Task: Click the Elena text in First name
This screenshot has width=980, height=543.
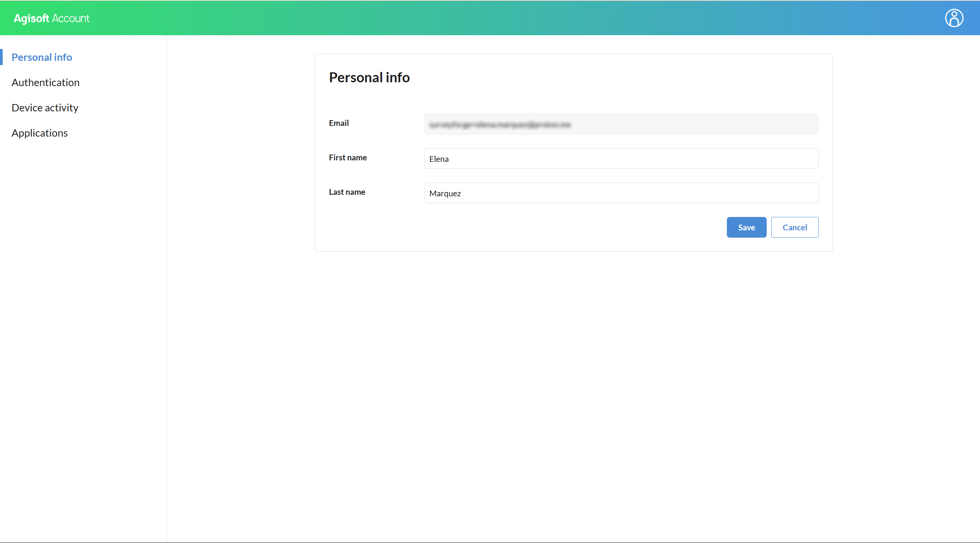Action: click(x=438, y=159)
